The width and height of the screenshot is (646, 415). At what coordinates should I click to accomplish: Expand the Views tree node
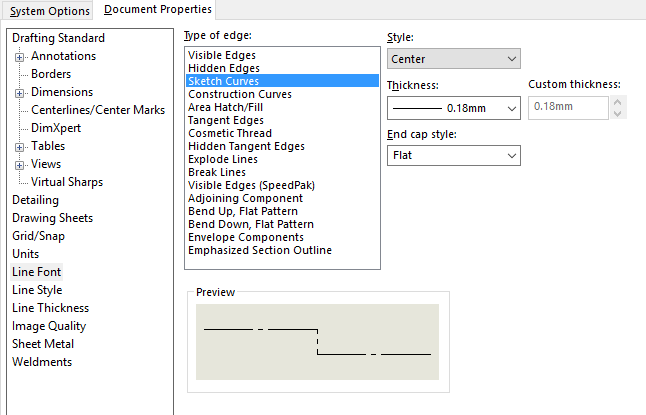point(20,165)
